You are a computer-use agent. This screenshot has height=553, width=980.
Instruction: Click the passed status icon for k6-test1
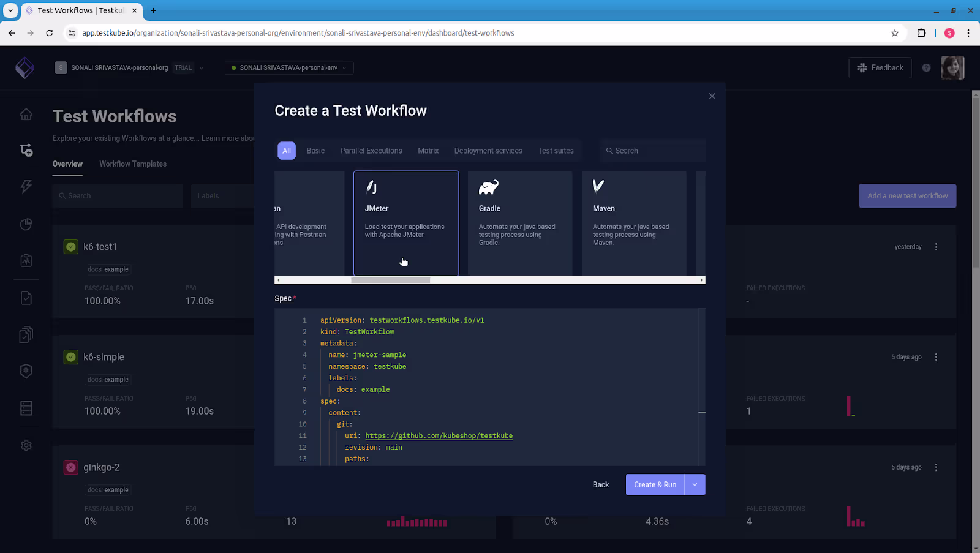click(71, 247)
